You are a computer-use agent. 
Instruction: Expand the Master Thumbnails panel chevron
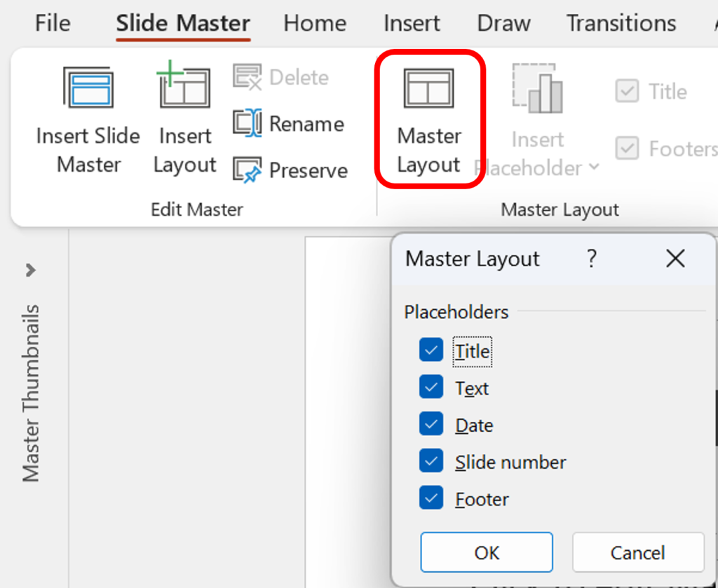(30, 270)
